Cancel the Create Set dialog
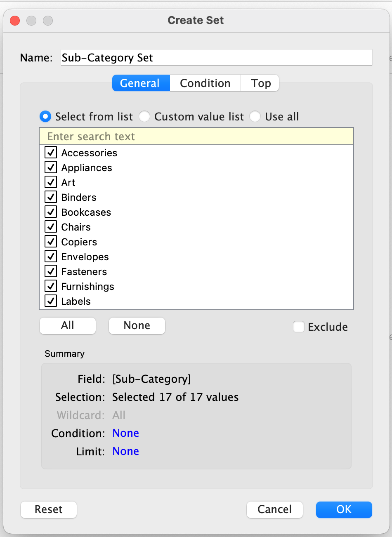 (x=274, y=509)
